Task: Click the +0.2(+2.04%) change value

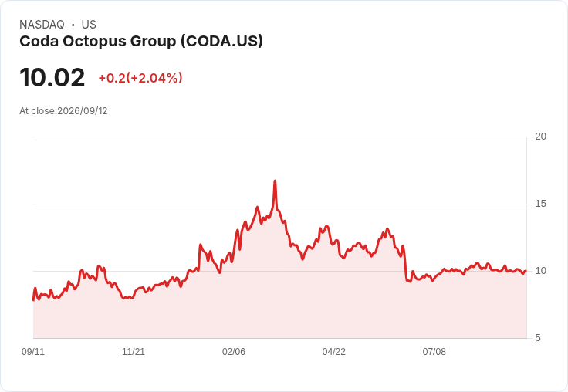Action: click(140, 78)
